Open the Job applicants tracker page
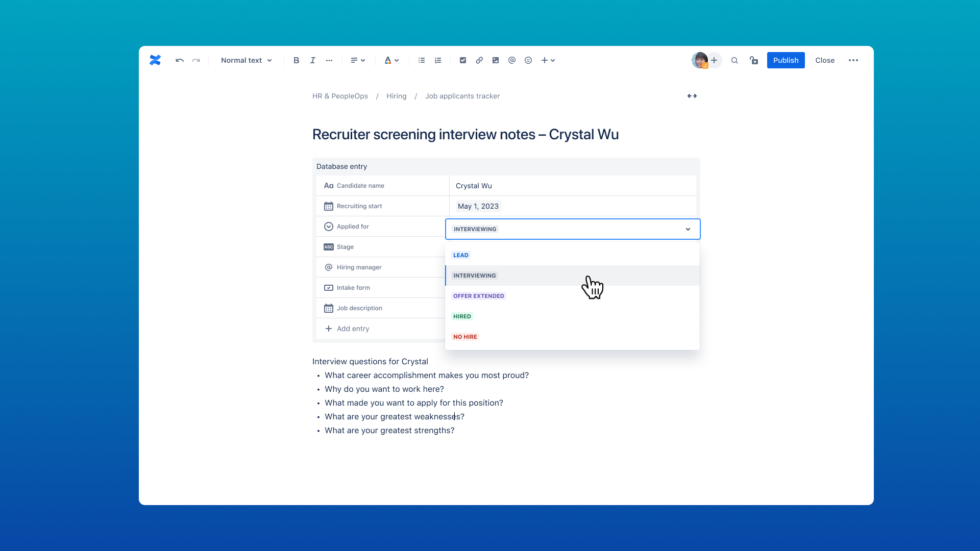The image size is (980, 551). coord(462,96)
